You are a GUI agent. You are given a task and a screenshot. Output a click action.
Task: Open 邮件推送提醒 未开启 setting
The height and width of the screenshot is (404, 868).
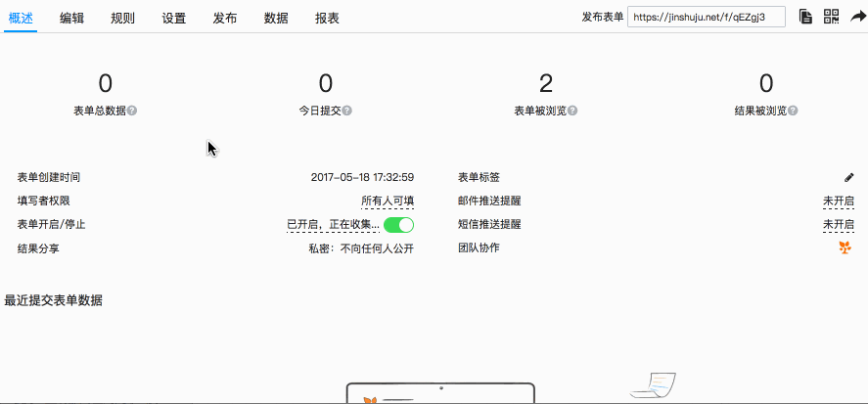[x=838, y=202]
